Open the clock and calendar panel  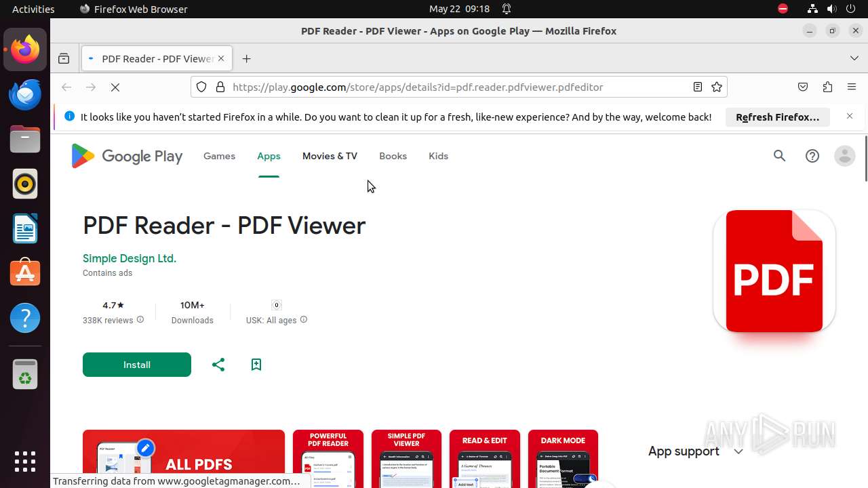459,9
